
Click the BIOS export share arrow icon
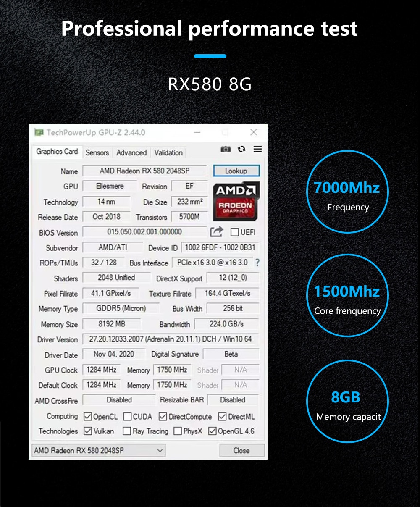click(x=217, y=232)
